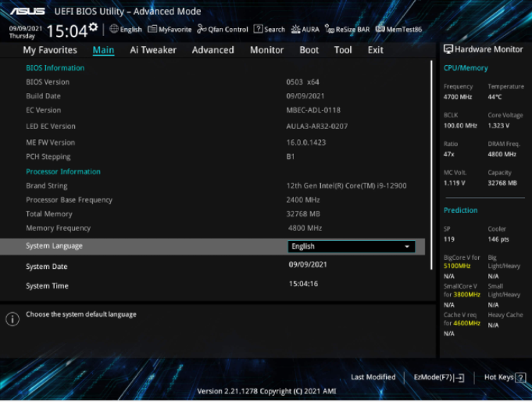Click the Hardware Monitor display icon
Image resolution: width=532 pixels, height=402 pixels.
click(448, 49)
